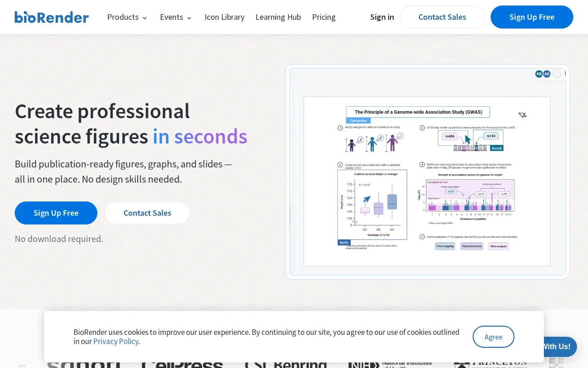The height and width of the screenshot is (368, 588).
Task: Click the Meta-analysis box in figure
Action: (498, 246)
